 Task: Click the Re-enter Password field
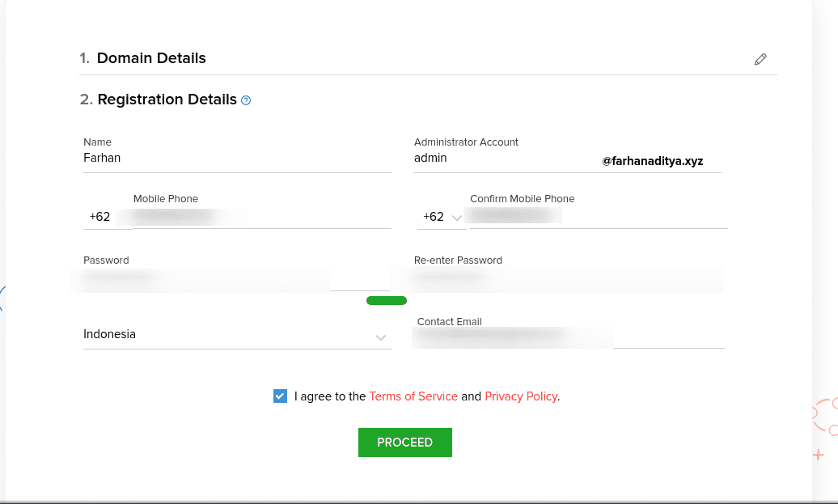pyautogui.click(x=566, y=278)
